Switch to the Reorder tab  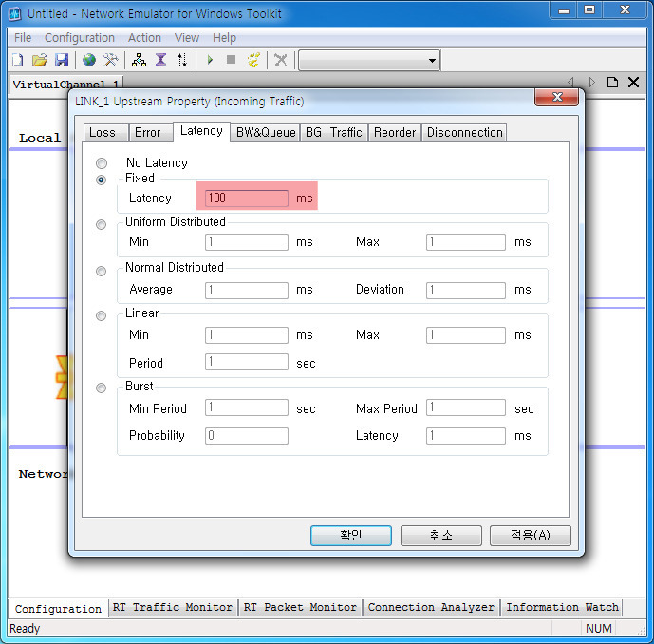coord(395,132)
